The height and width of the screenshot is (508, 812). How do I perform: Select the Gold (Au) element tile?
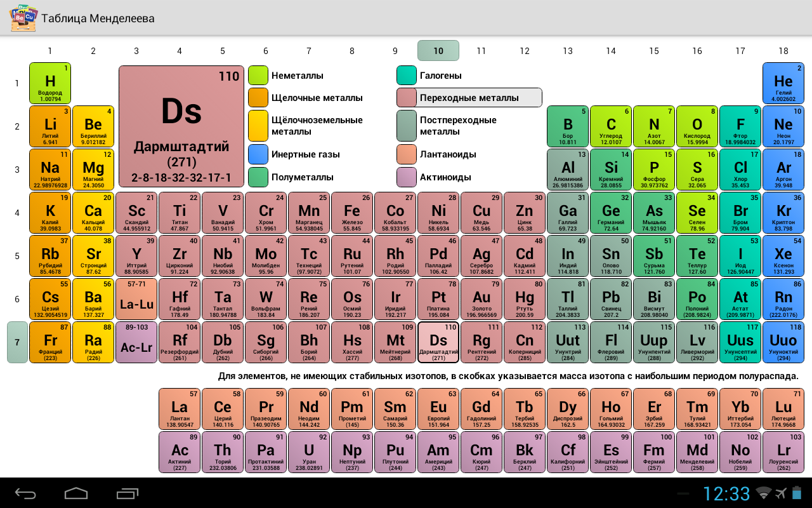(x=481, y=299)
